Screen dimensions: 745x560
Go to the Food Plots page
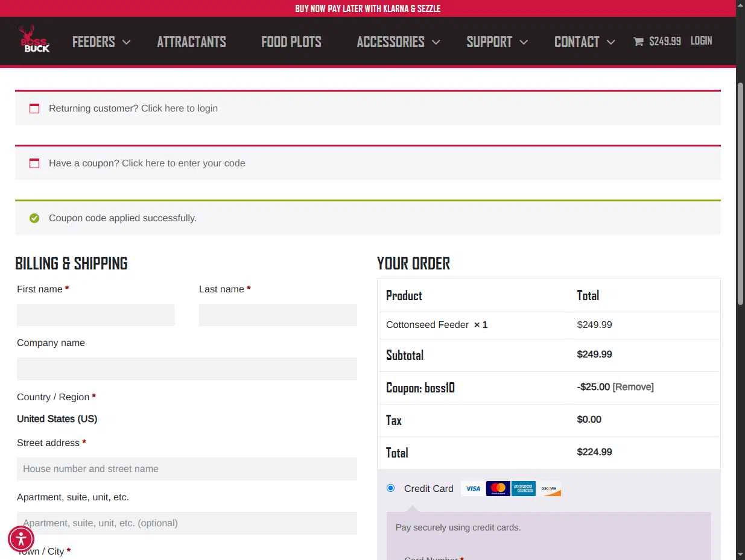(x=291, y=42)
